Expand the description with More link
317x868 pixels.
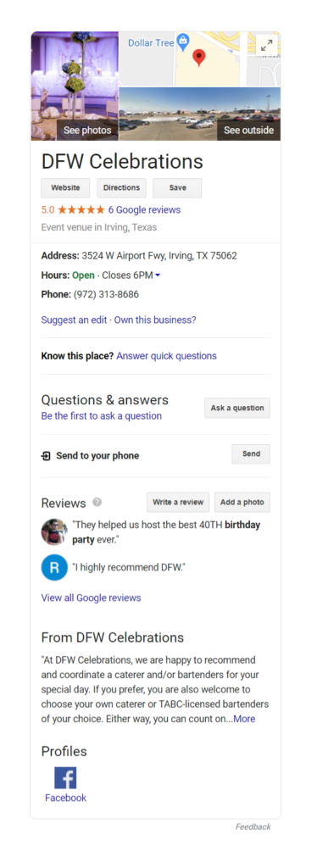point(244,719)
